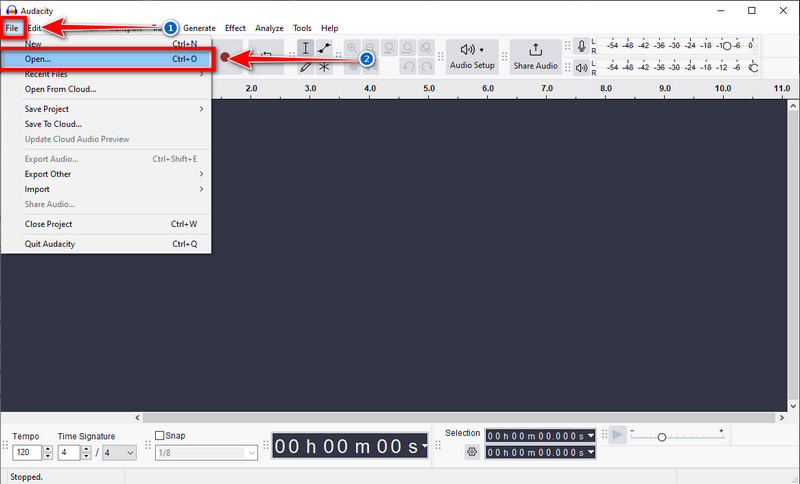Select the Selection (I-beam) tool
Image resolution: width=800 pixels, height=484 pixels.
click(305, 48)
